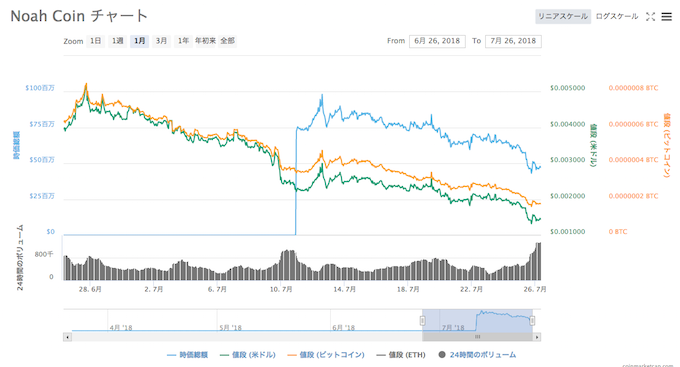Toggle the 24時間のボリューム legend series

tap(477, 355)
